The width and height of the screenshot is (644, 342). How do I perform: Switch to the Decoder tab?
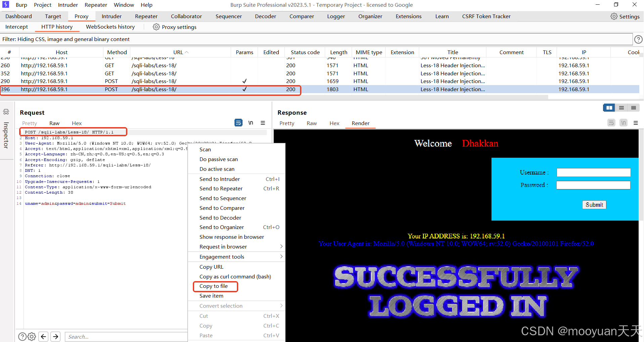(x=265, y=16)
